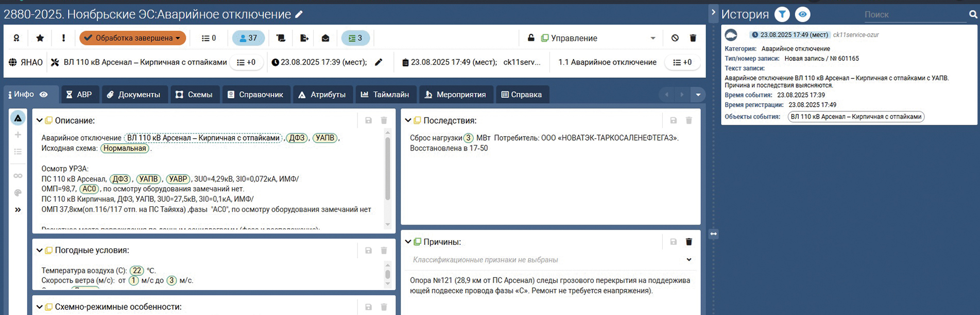Click the star favorite icon
The image size is (980, 315).
pos(40,38)
